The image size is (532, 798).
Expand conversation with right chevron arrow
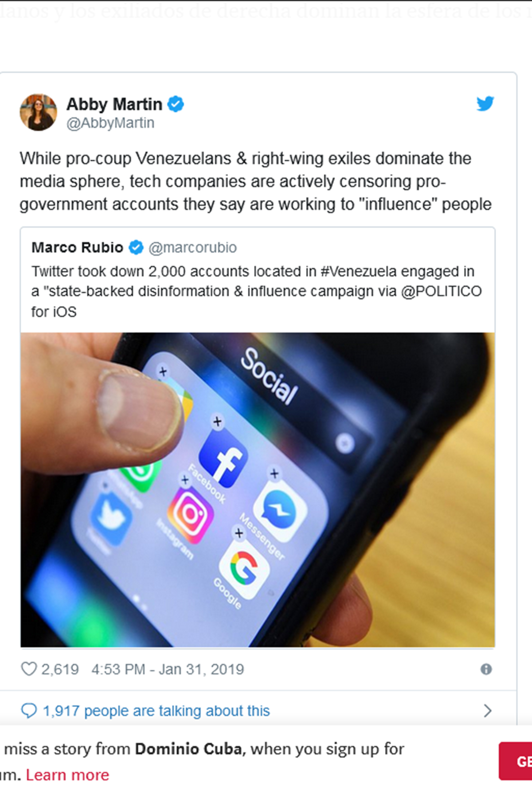click(x=487, y=711)
